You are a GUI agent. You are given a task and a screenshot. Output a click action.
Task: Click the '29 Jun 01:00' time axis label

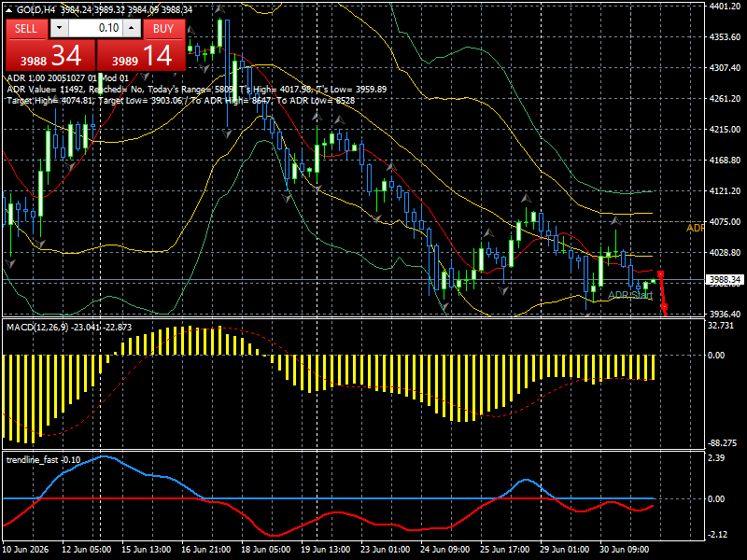[x=565, y=550]
